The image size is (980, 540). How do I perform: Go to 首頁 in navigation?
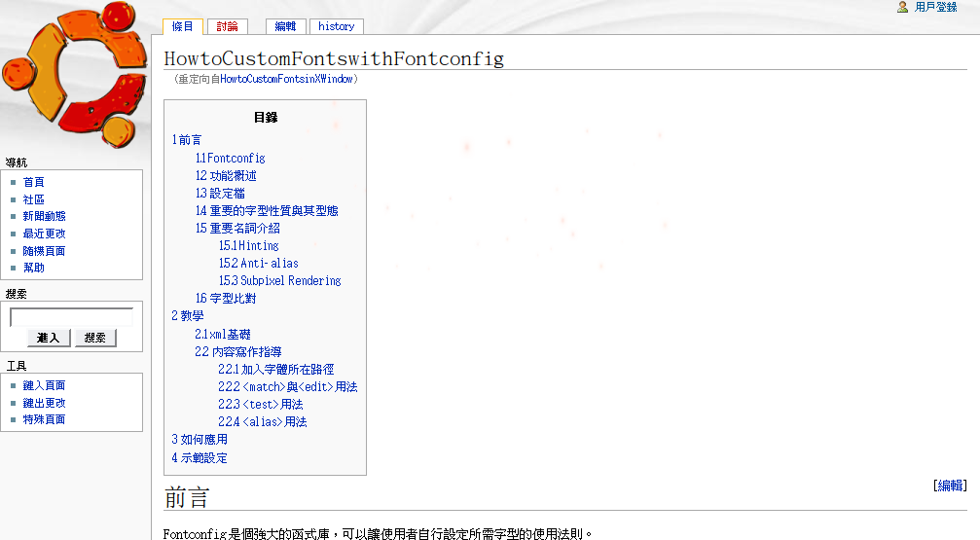(x=34, y=182)
